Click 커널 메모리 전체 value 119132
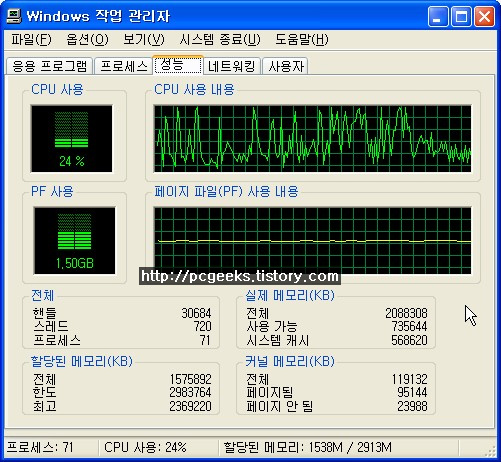501x462 pixels. point(409,379)
